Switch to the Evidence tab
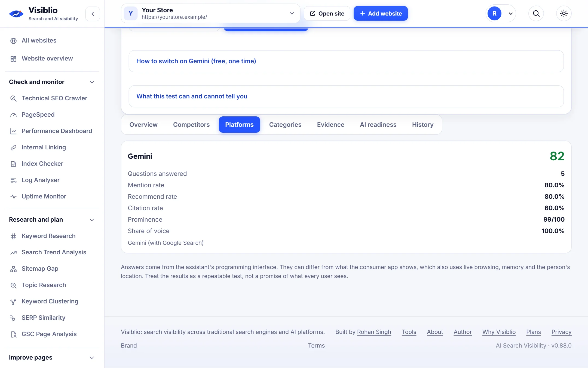The image size is (588, 368). [x=330, y=125]
